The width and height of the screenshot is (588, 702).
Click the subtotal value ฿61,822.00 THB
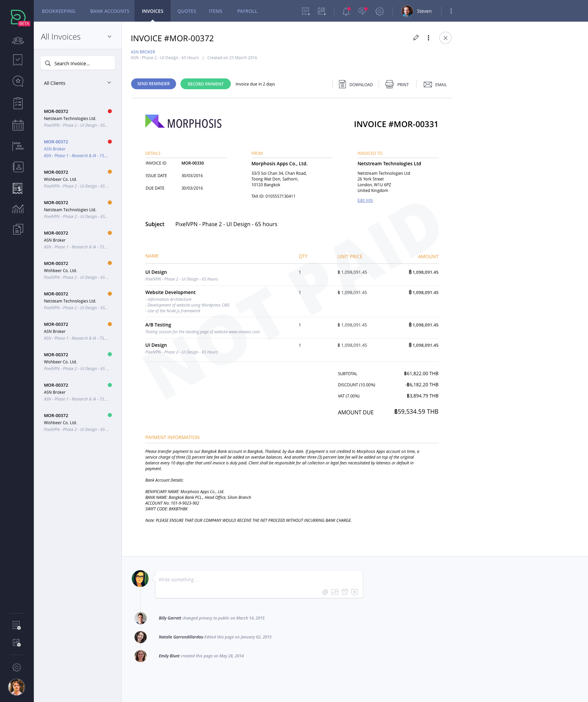tap(421, 373)
